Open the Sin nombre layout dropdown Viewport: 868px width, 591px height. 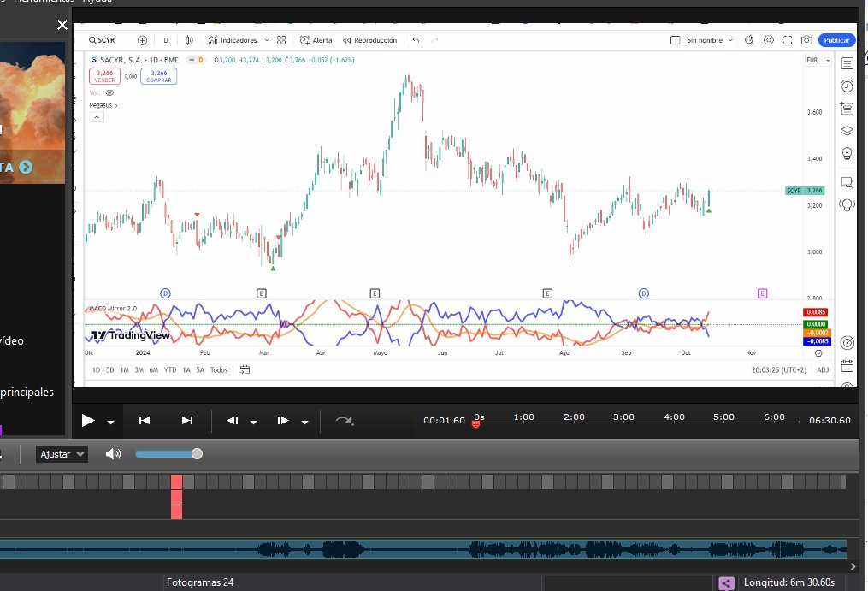(710, 40)
